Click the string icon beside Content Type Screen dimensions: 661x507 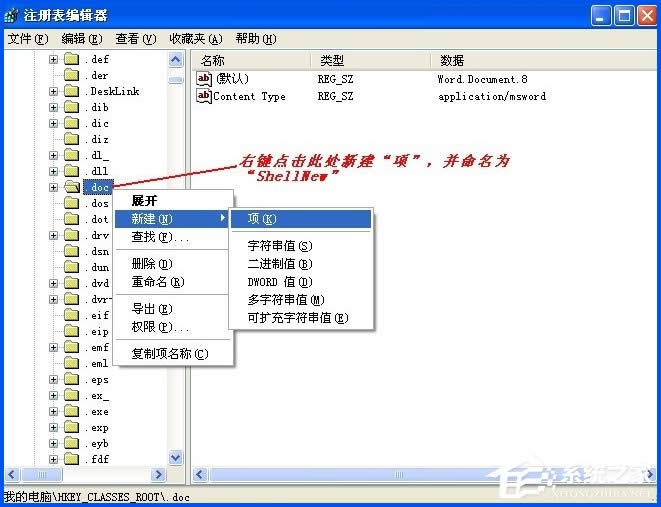click(204, 97)
